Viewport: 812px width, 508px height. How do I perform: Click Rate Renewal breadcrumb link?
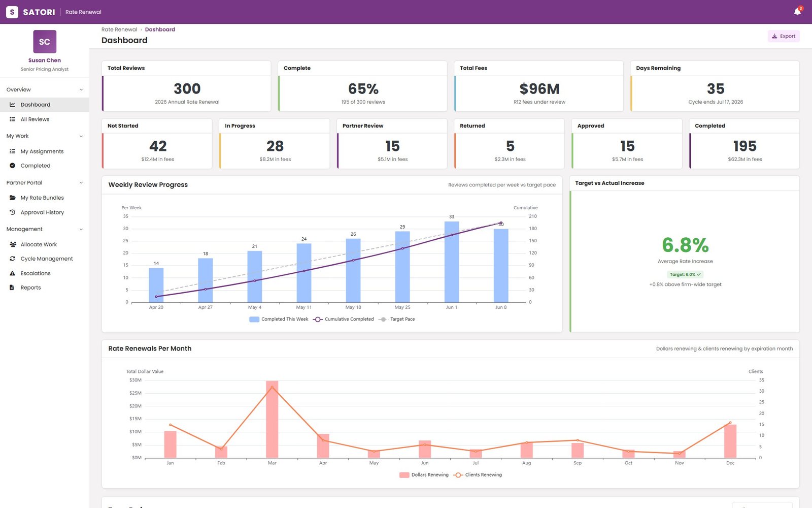pos(119,29)
